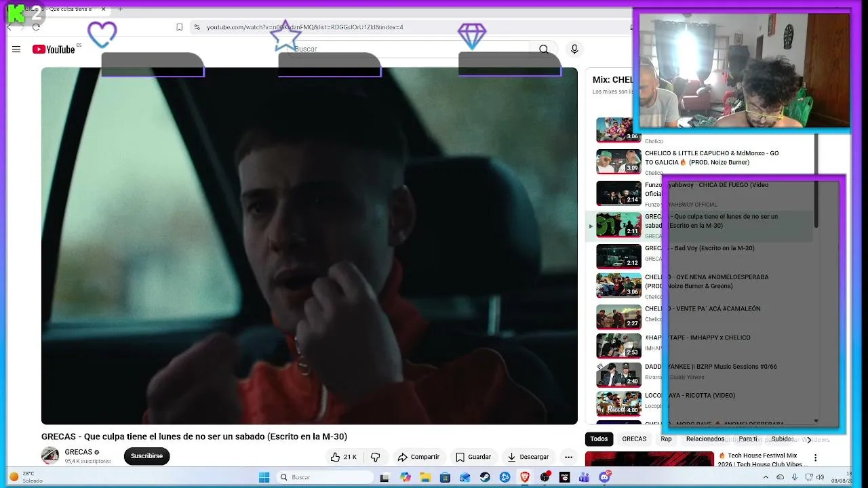The image size is (868, 488).
Task: Like the GRECAS video (21 K)
Action: click(344, 457)
